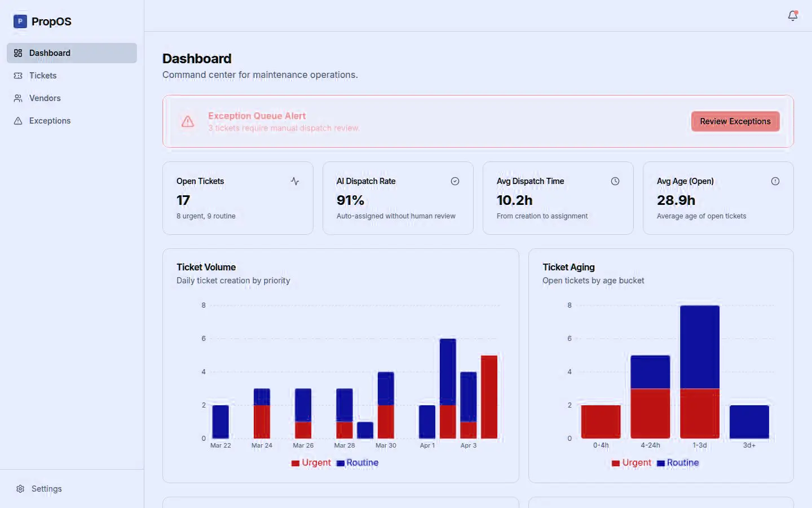
Task: Click the warning triangle in Exception alert
Action: [x=188, y=121]
